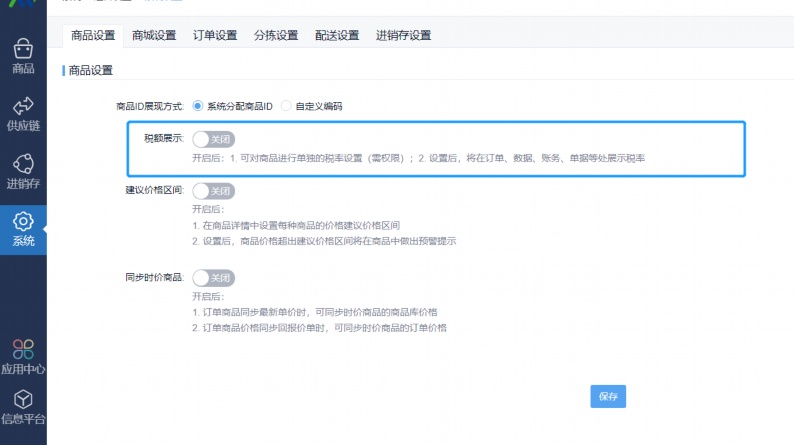Select the 系统分配商品ID radio option

[197, 106]
